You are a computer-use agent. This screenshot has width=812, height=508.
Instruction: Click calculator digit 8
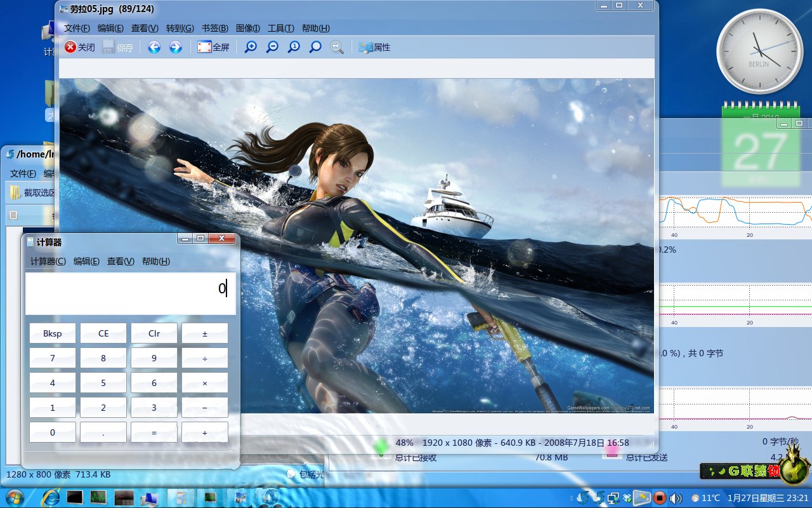click(x=103, y=358)
